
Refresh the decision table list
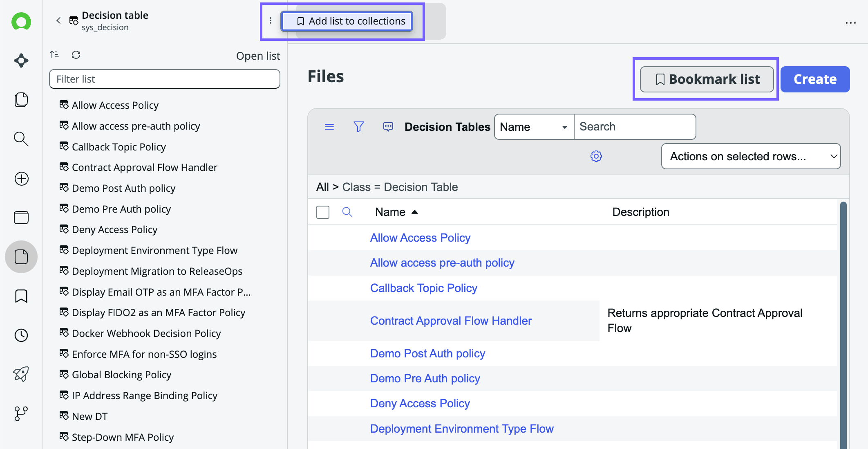[76, 54]
